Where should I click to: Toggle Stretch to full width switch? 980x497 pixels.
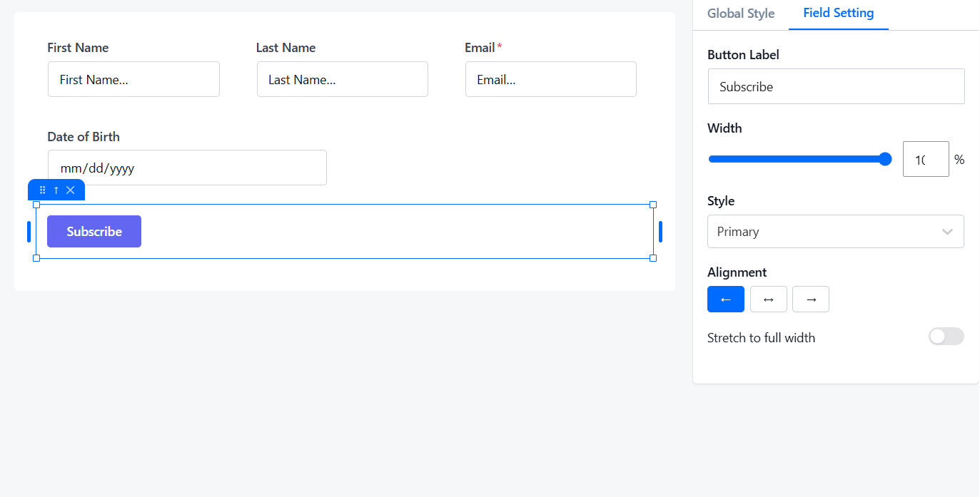pos(946,337)
